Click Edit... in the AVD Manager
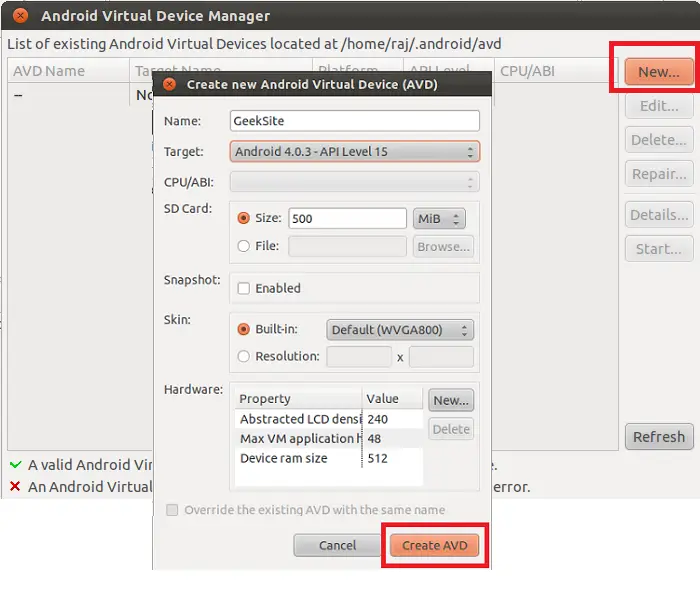The width and height of the screenshot is (700, 600). 659,106
